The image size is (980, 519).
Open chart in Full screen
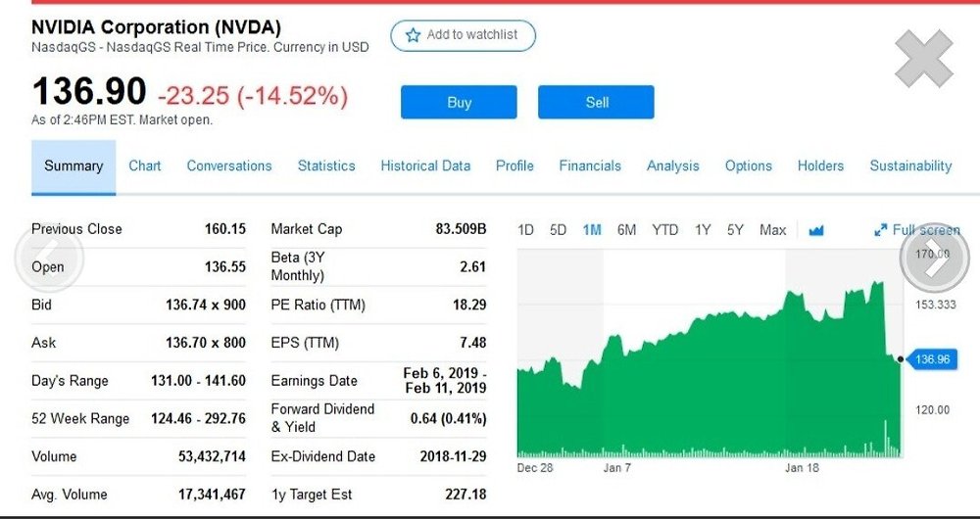pyautogui.click(x=917, y=230)
